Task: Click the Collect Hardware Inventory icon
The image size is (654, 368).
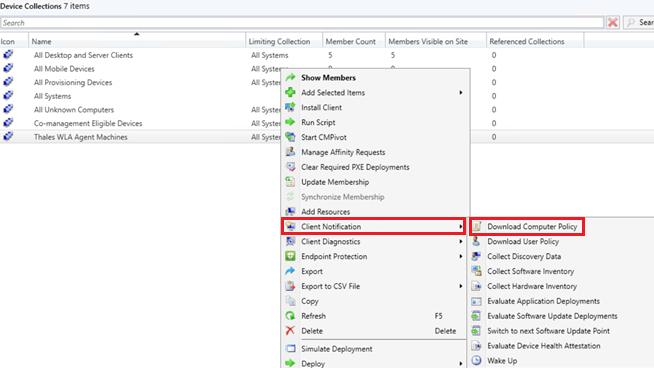Action: [x=476, y=286]
